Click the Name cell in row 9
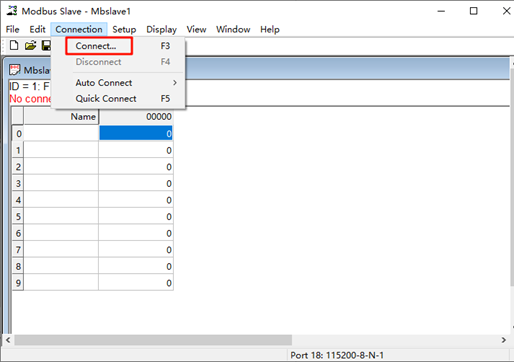Image resolution: width=514 pixels, height=362 pixels. (61, 283)
